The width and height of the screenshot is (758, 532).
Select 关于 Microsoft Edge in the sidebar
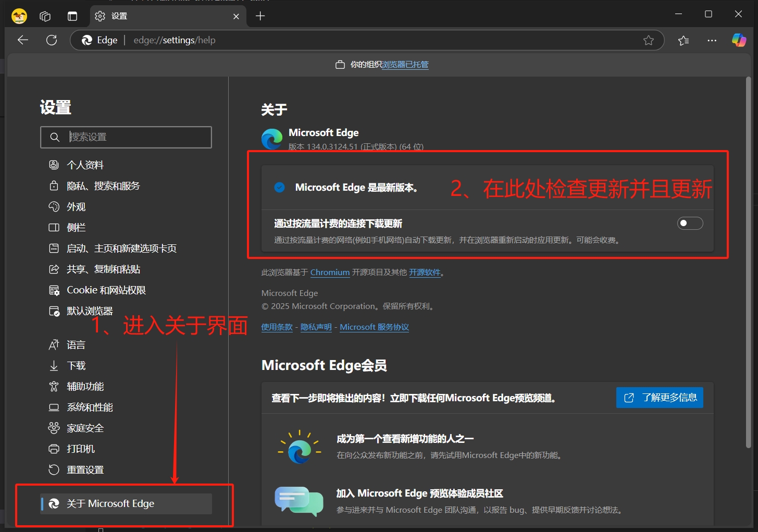pos(110,504)
